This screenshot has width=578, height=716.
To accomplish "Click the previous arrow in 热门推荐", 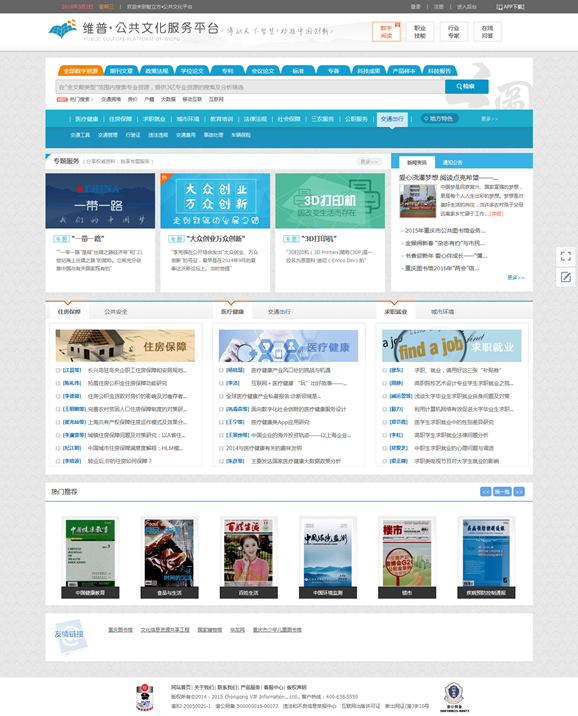I will (x=485, y=492).
